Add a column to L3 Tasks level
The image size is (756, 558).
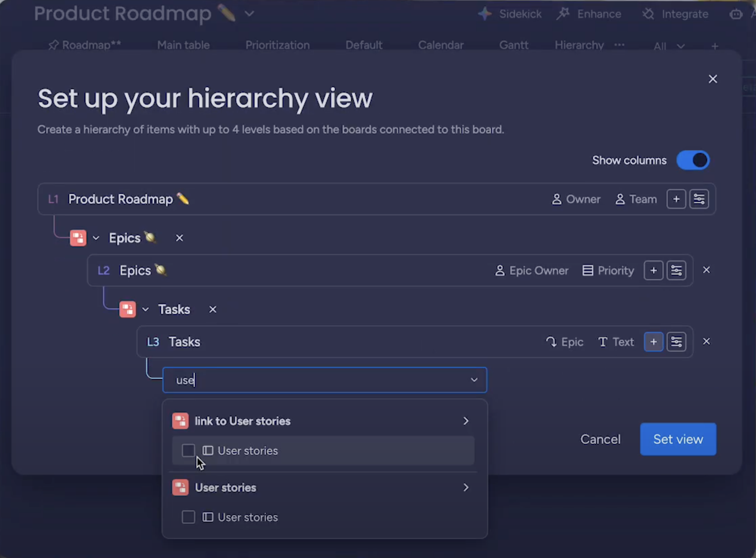coord(653,342)
